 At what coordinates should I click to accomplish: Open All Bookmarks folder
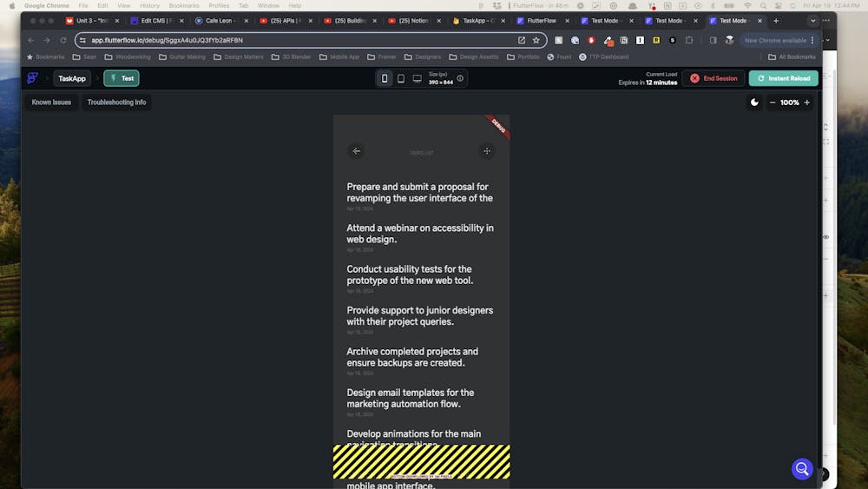click(x=792, y=56)
